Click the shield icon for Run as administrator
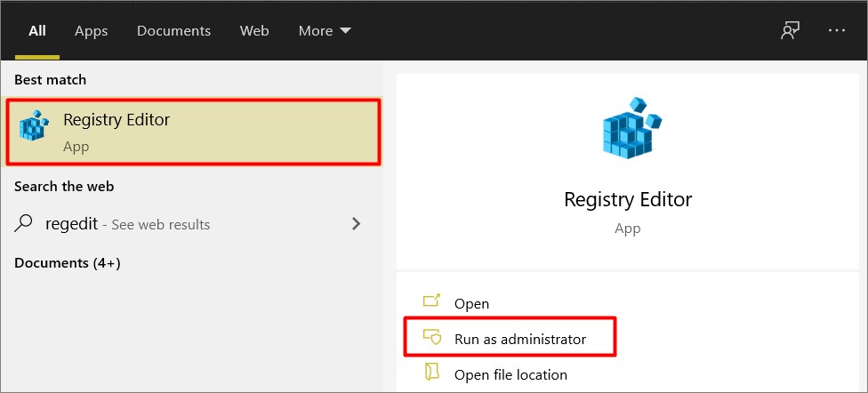The height and width of the screenshot is (393, 868). click(x=432, y=337)
